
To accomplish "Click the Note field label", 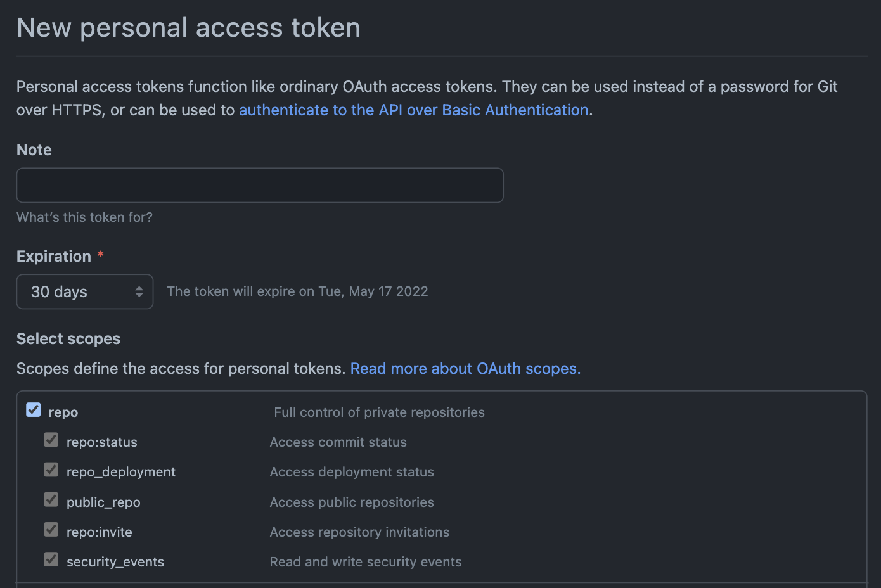I will click(x=34, y=150).
